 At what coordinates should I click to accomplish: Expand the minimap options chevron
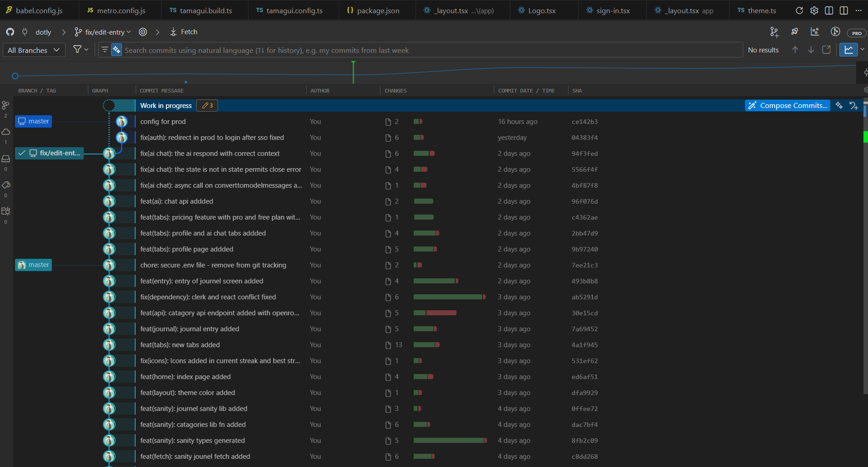coord(863,50)
